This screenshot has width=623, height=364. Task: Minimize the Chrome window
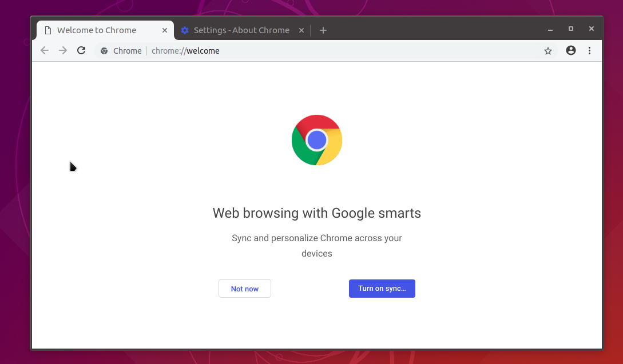click(x=550, y=29)
